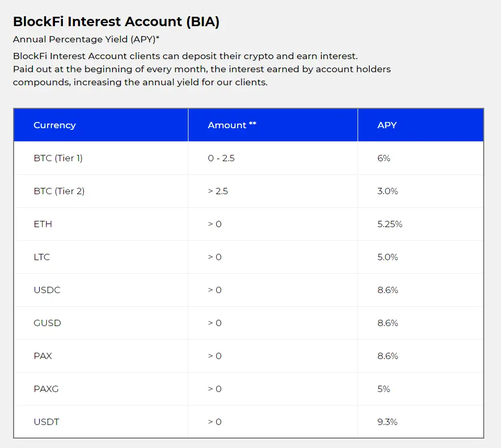Click the 0 - 2.5 amount value
This screenshot has height=448, width=501.
(x=221, y=158)
